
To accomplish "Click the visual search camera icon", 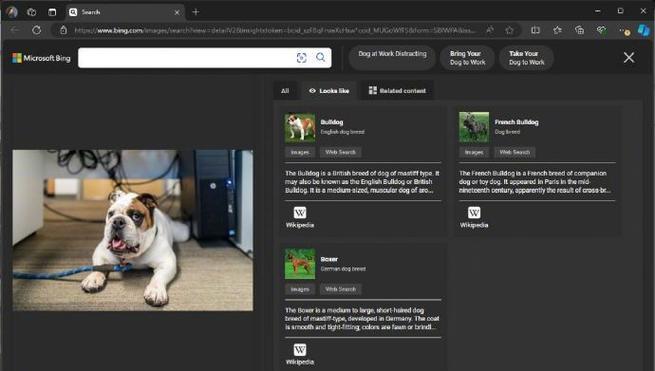I will (301, 58).
